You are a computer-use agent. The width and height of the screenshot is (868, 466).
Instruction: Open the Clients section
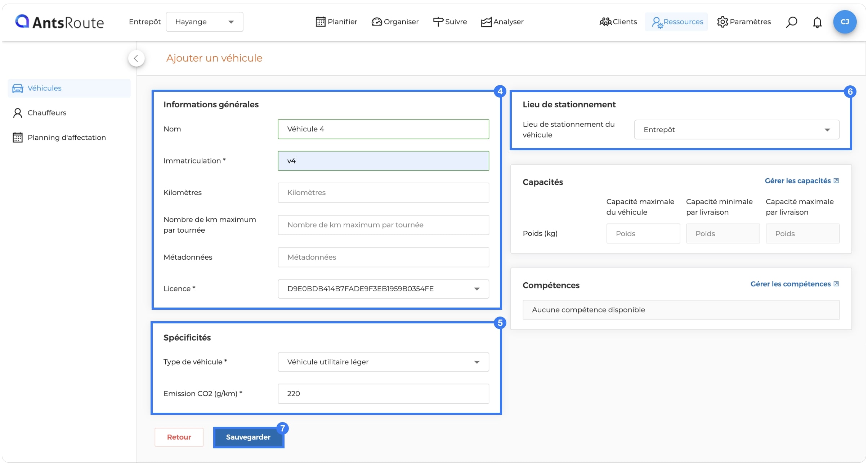(x=618, y=22)
